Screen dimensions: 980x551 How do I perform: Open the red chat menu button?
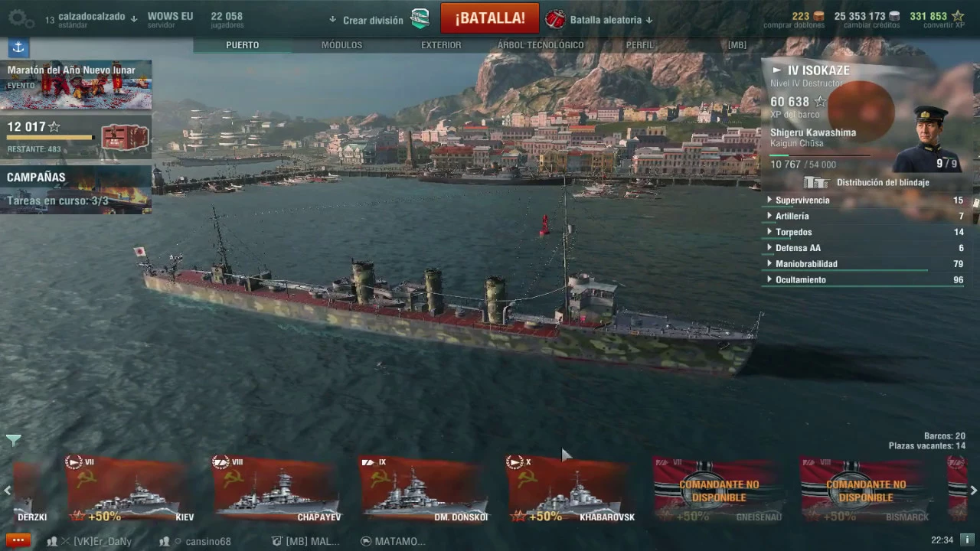tap(18, 540)
